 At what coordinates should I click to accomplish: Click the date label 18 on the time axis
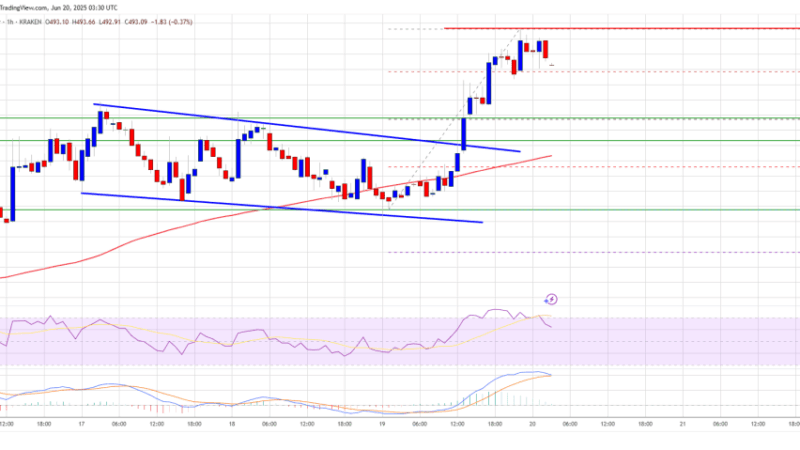(232, 424)
